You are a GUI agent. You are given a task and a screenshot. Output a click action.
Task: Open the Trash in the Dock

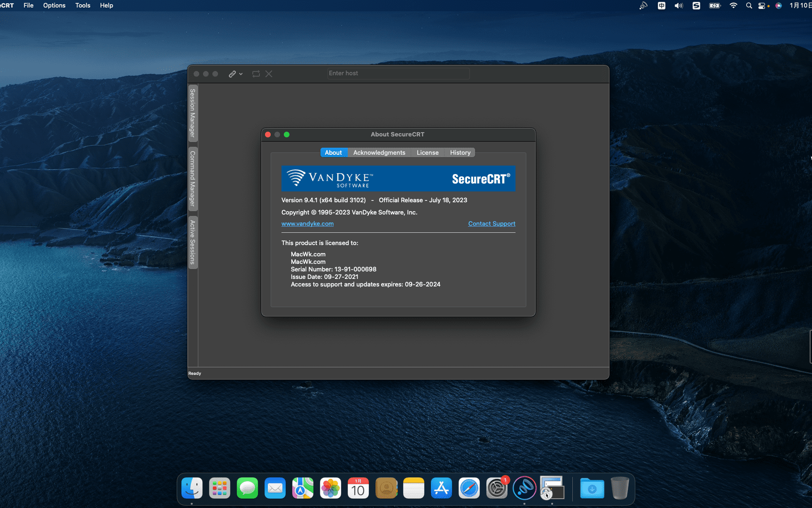(x=620, y=488)
